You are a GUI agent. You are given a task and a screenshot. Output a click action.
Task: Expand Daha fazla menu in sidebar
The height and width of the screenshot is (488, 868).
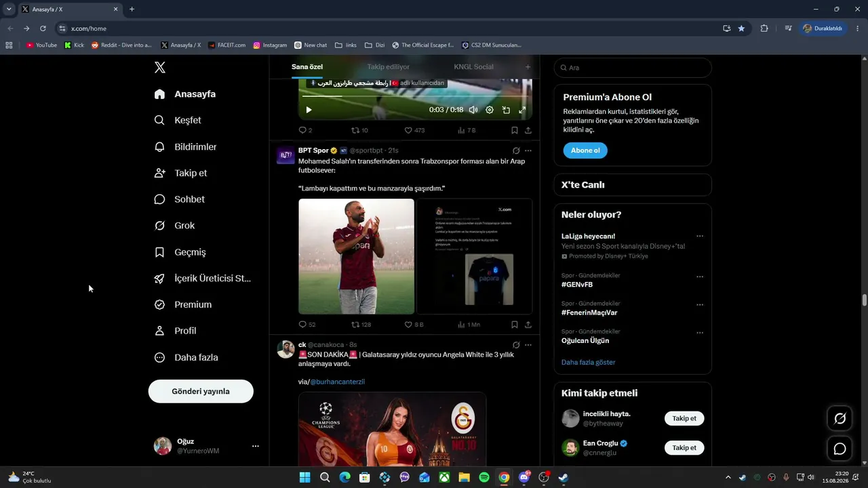[186, 357]
